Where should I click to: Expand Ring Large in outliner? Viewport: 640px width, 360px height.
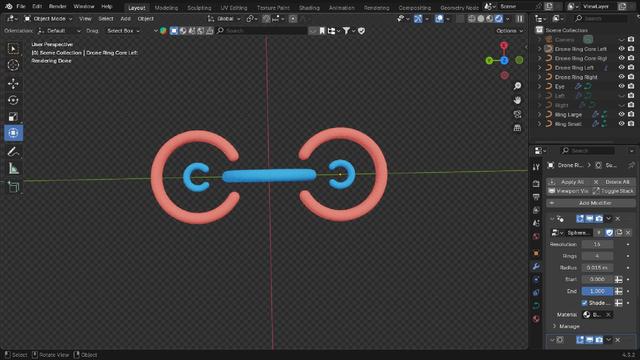pos(540,115)
